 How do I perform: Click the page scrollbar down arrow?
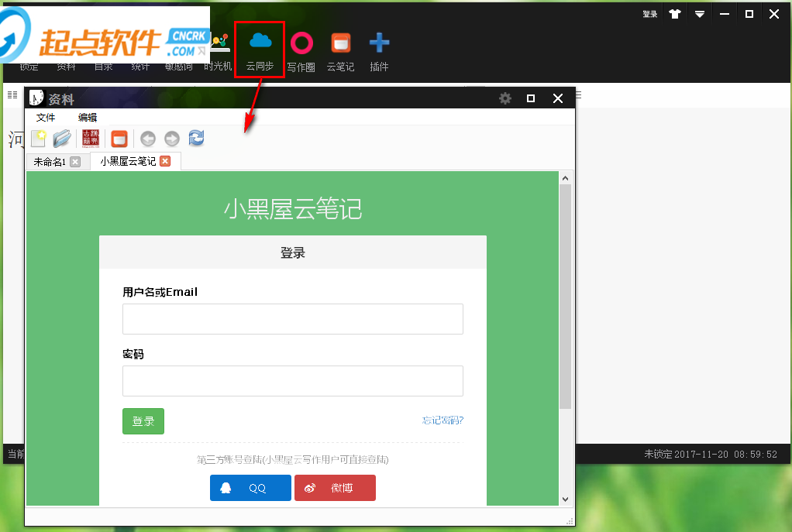(565, 499)
